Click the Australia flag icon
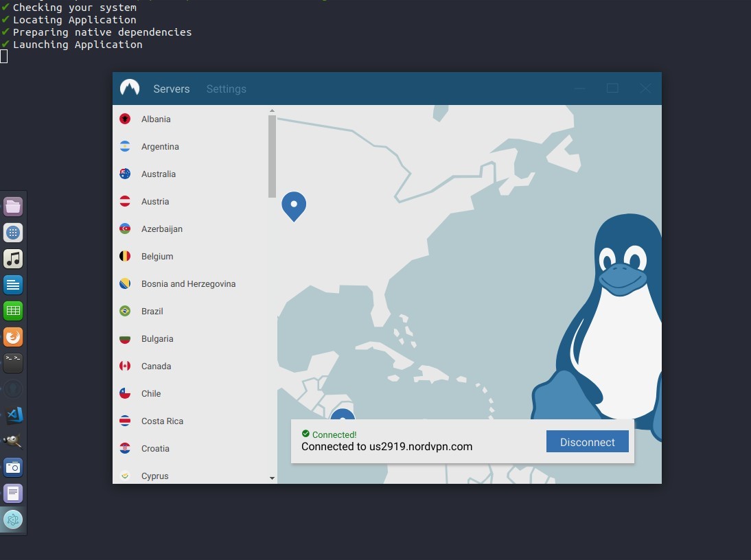Screen dimensions: 751x560 [x=125, y=174]
